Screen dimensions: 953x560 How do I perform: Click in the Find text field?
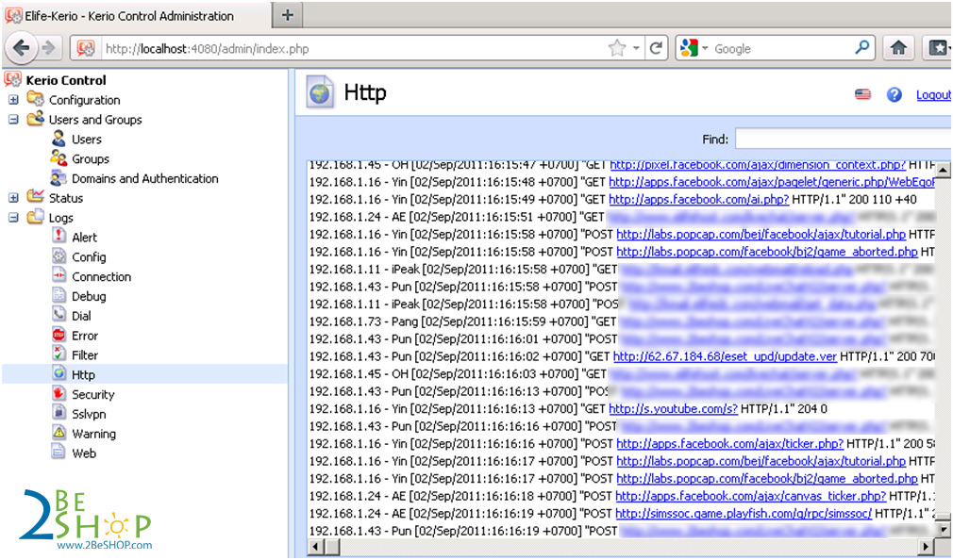[x=844, y=139]
